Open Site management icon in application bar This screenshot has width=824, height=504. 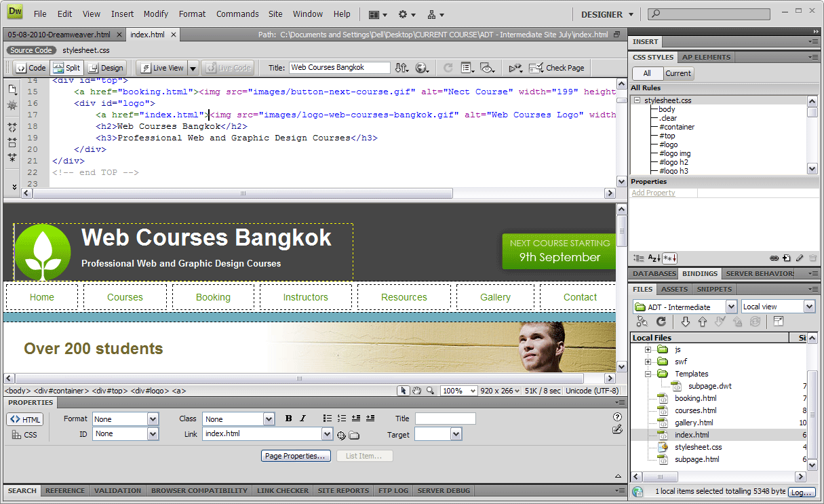pos(436,14)
